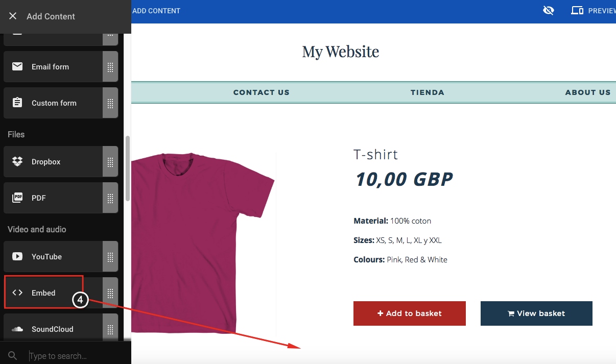Image resolution: width=616 pixels, height=364 pixels.
Task: Select the Custom form clipboard icon
Action: [17, 103]
